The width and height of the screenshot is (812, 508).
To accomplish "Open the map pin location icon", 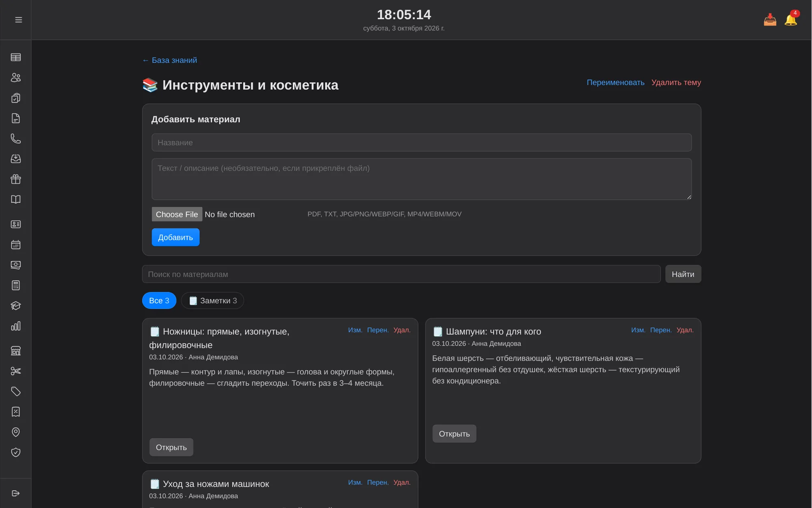I will pos(16,432).
